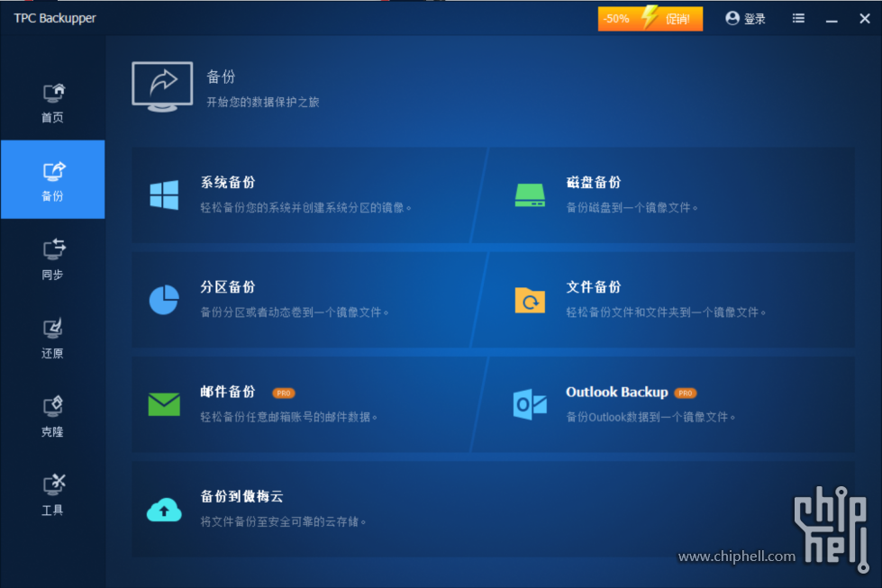Choose Outlook Backup title
The image size is (882, 588).
(x=617, y=392)
